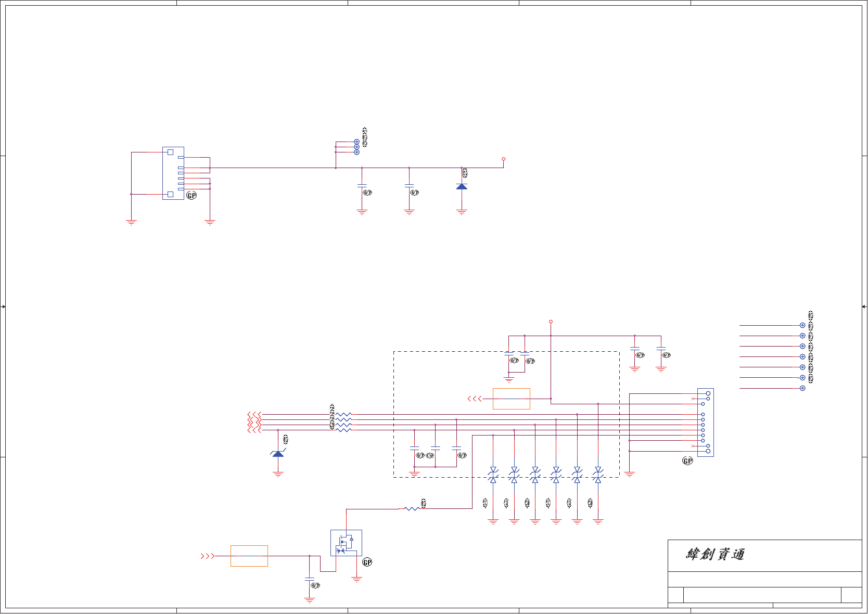Click the GP marker below the right connector
This screenshot has width=868, height=614.
[x=687, y=460]
